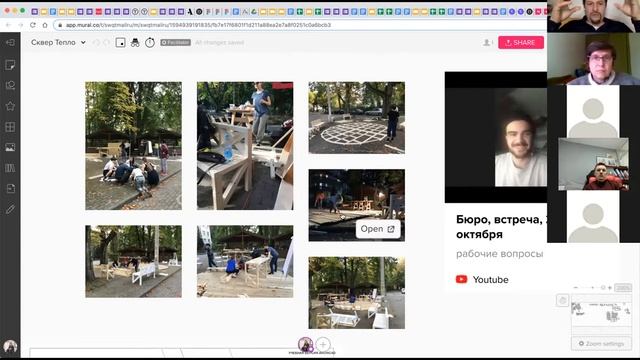Select the photo of white painted grid circle
Image resolution: width=640 pixels, height=360 pixels.
click(357, 118)
